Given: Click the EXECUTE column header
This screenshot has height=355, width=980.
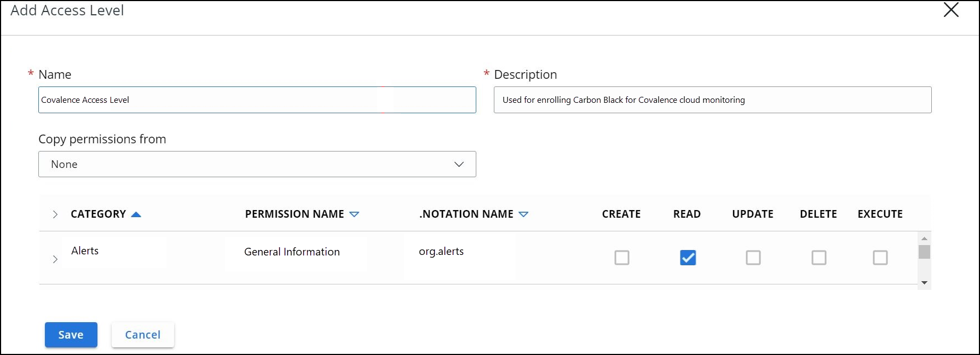Looking at the screenshot, I should pos(880,214).
